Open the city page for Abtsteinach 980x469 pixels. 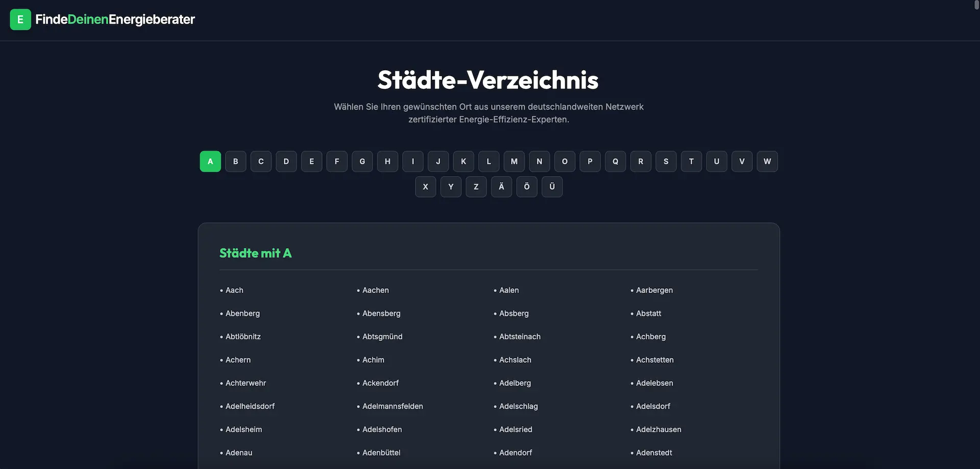pyautogui.click(x=520, y=336)
